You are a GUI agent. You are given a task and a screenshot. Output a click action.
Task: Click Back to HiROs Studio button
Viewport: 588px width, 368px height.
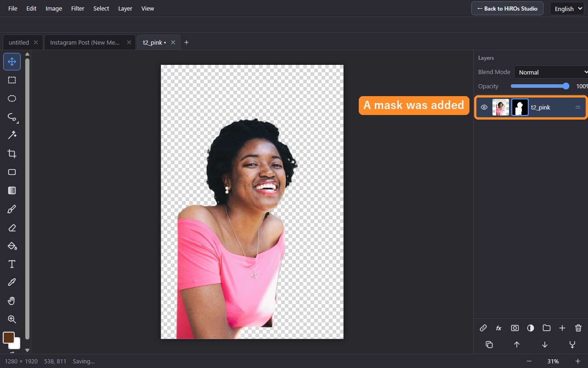[507, 8]
